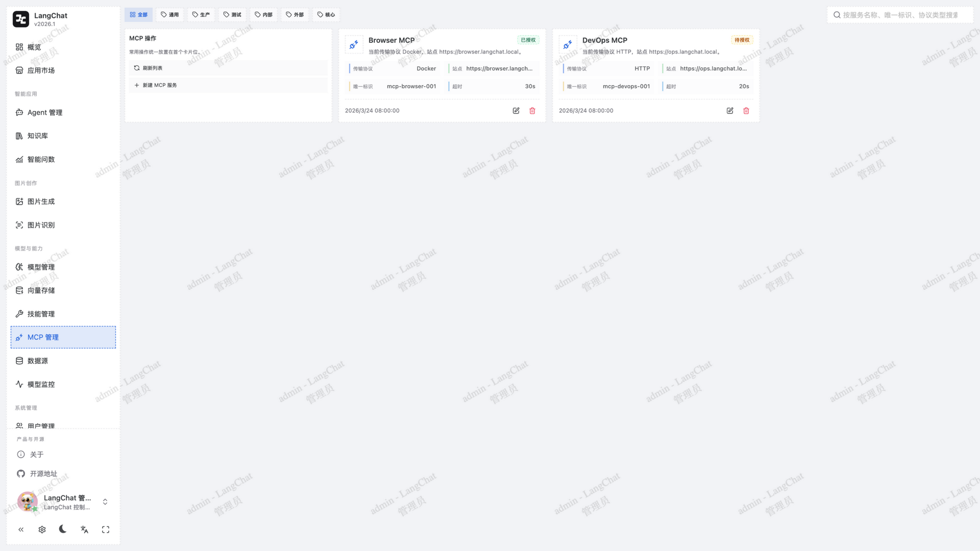
Task: Edit the Browser MCP service
Action: [516, 111]
